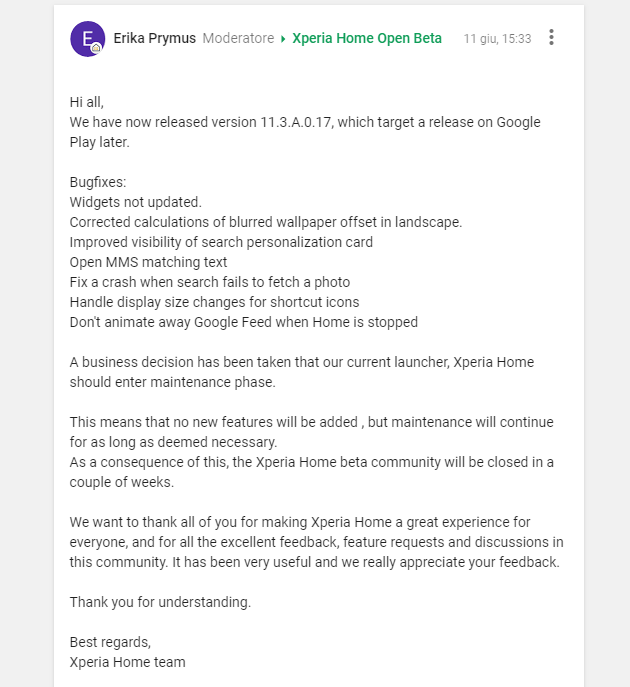This screenshot has width=630, height=687.
Task: Click the version 11.3.A.0.17 release sentence
Action: 305,122
